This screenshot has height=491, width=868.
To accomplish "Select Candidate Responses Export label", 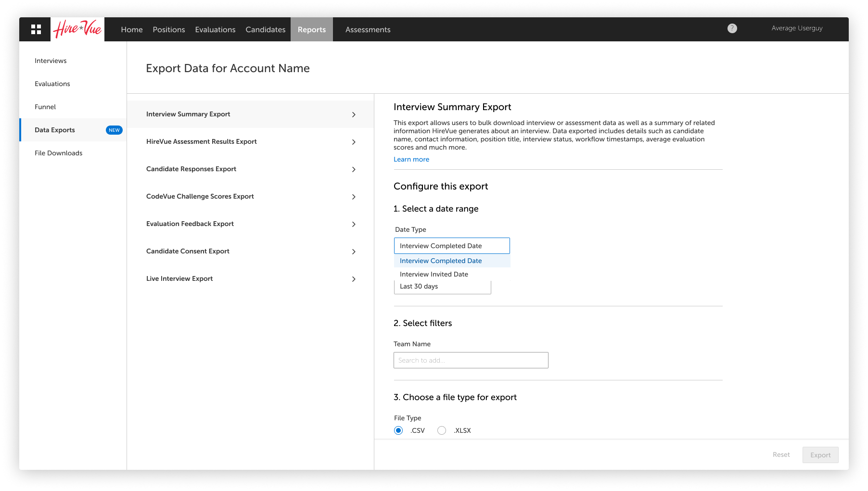I will point(191,169).
